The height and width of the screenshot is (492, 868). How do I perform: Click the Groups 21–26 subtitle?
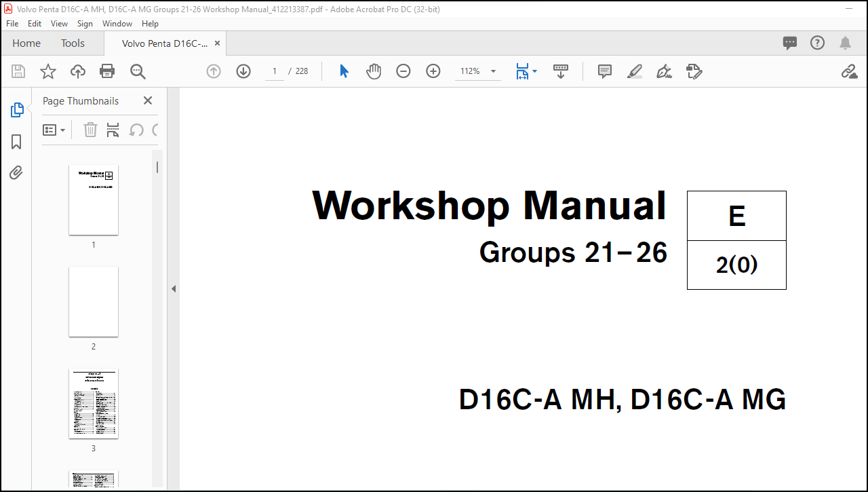pyautogui.click(x=574, y=252)
